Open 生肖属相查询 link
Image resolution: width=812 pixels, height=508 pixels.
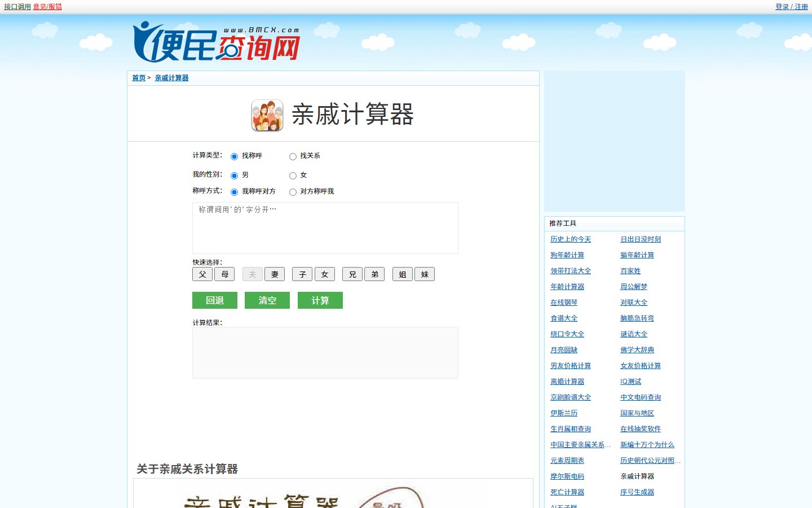pyautogui.click(x=571, y=429)
